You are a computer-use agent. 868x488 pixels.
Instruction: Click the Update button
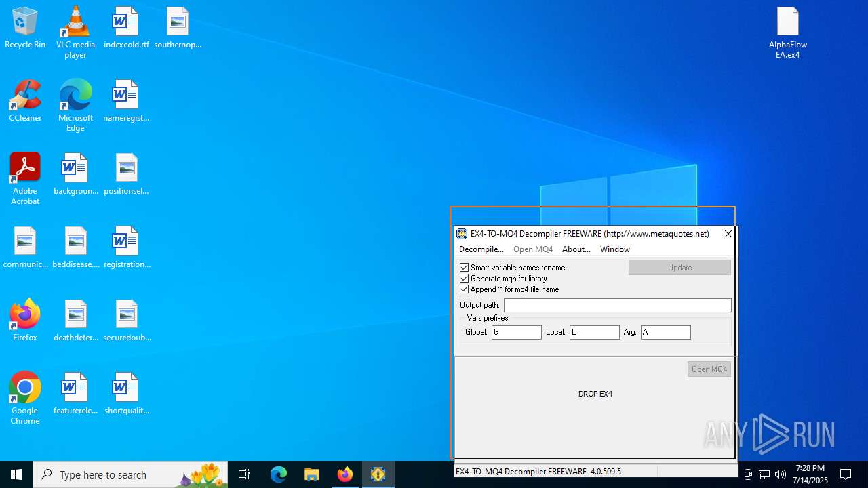pyautogui.click(x=679, y=268)
